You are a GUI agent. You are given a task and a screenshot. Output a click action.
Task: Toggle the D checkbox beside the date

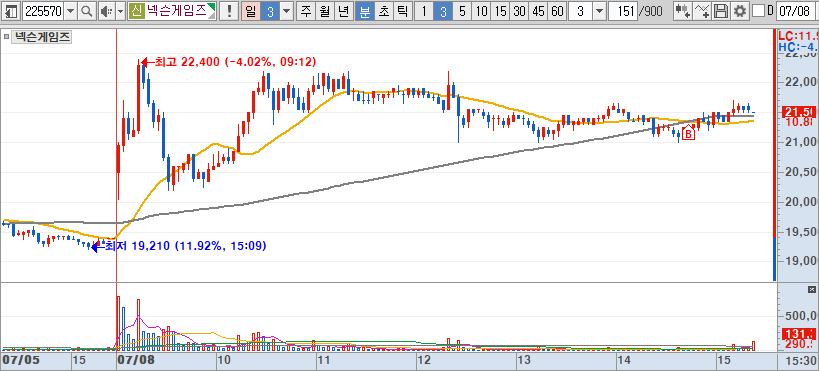[758, 10]
